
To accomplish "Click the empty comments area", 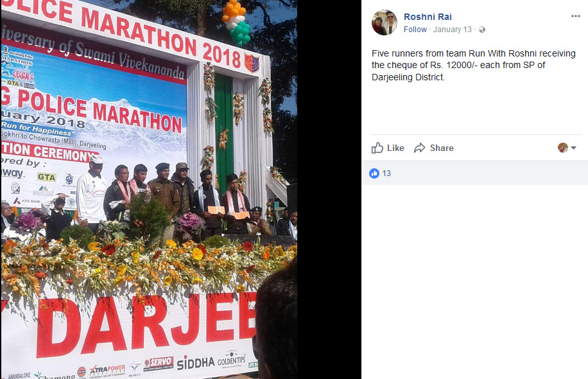I will [x=475, y=281].
